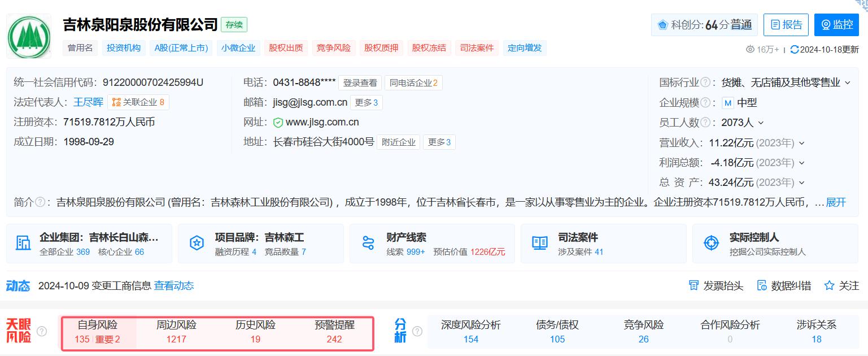Click 展开 to expand the company intro
Viewport: 868px width, 356px height.
click(x=836, y=202)
